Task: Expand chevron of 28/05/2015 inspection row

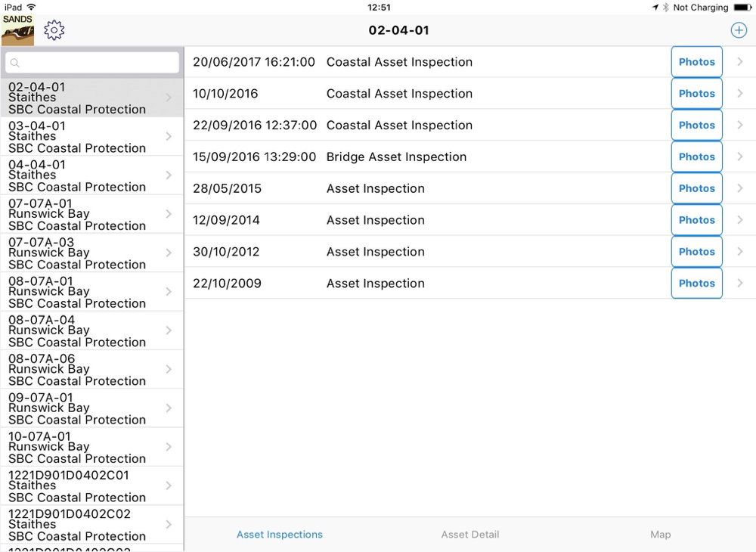Action: point(740,188)
